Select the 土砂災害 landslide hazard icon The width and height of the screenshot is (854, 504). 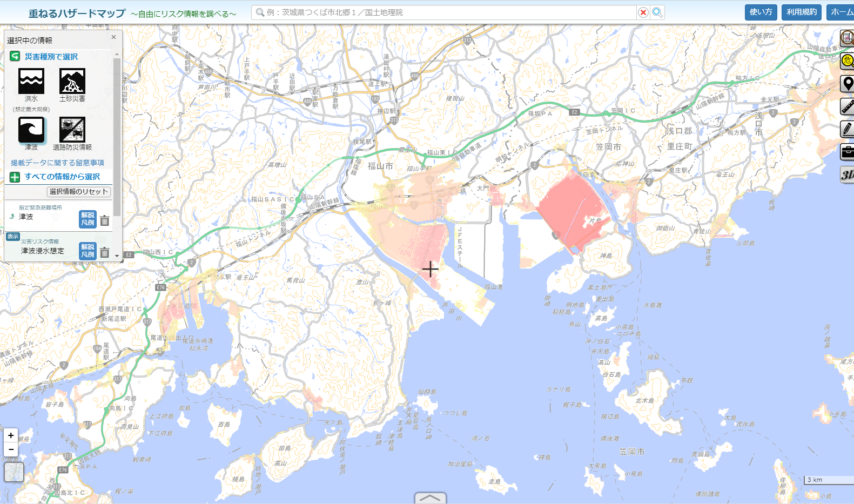(72, 81)
